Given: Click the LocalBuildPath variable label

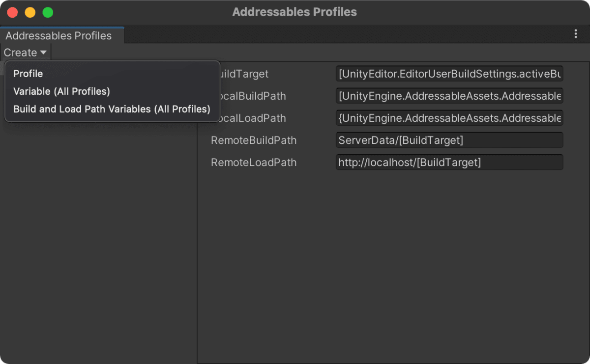Looking at the screenshot, I should pos(253,96).
